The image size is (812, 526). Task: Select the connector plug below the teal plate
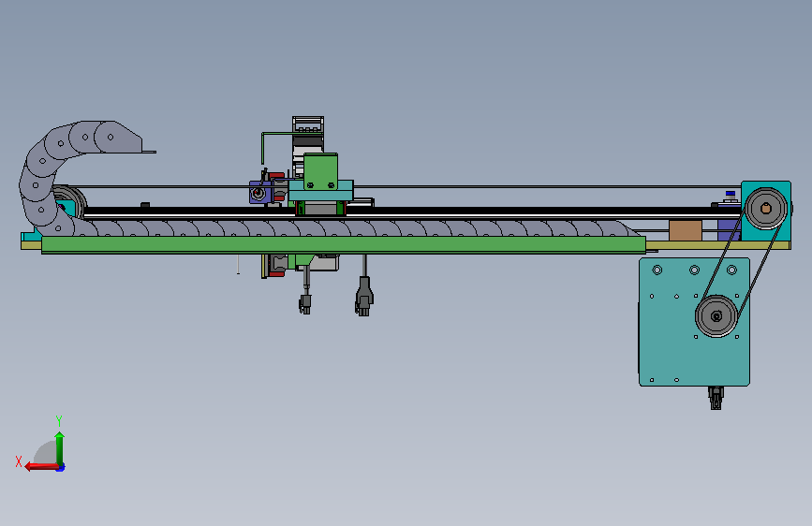[x=716, y=398]
